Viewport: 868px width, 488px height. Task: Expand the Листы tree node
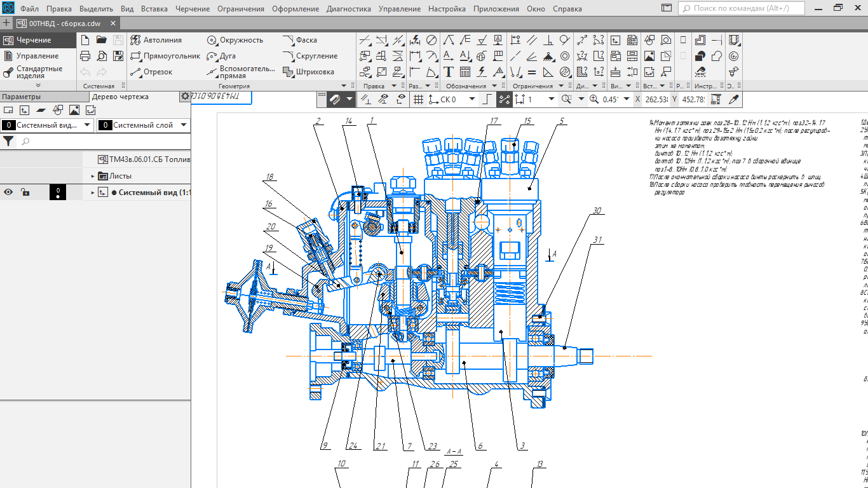pyautogui.click(x=93, y=176)
